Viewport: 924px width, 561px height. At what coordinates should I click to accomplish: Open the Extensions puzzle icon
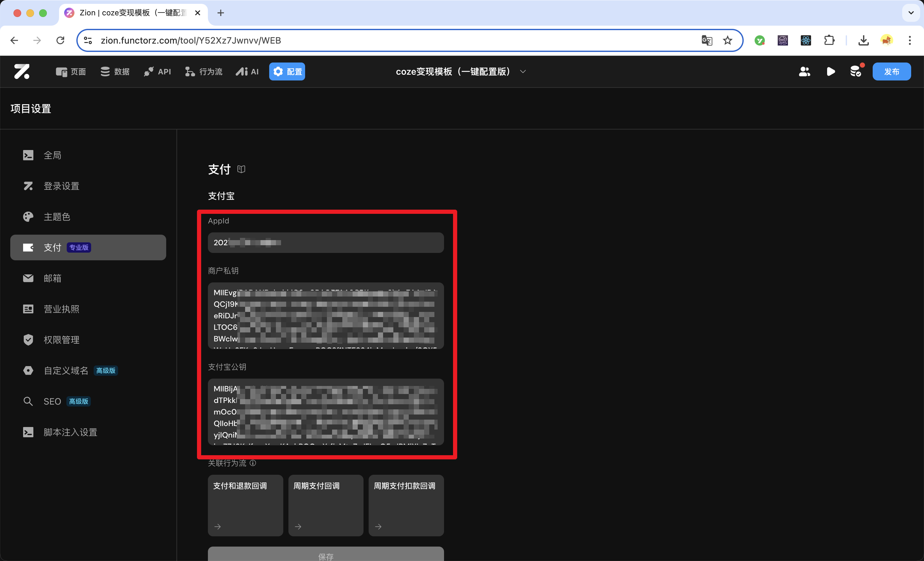pos(829,40)
